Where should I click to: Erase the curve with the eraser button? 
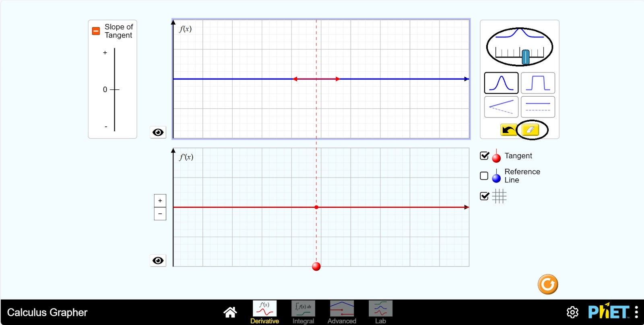click(530, 130)
